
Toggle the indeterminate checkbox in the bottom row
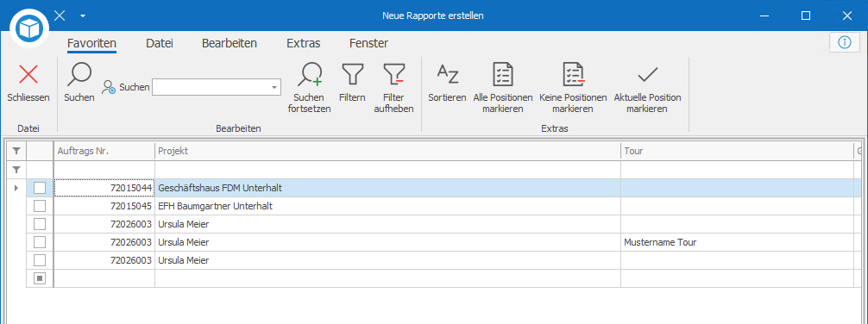click(40, 278)
